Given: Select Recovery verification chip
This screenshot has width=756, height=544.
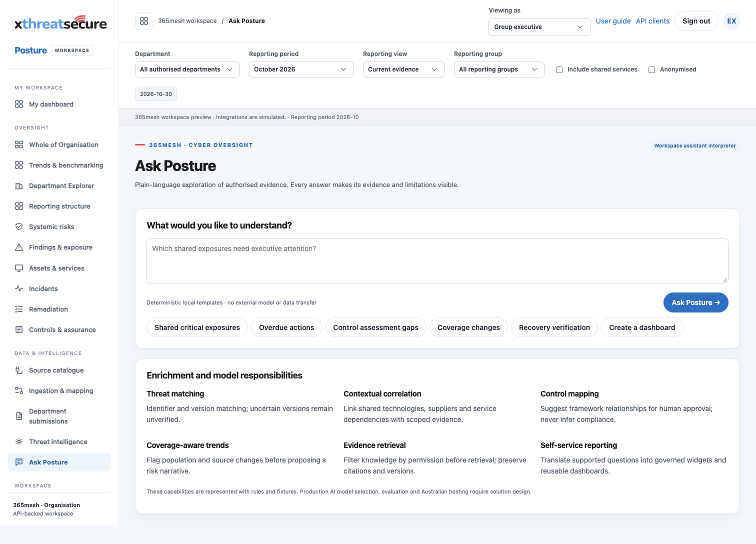Looking at the screenshot, I should [x=554, y=327].
